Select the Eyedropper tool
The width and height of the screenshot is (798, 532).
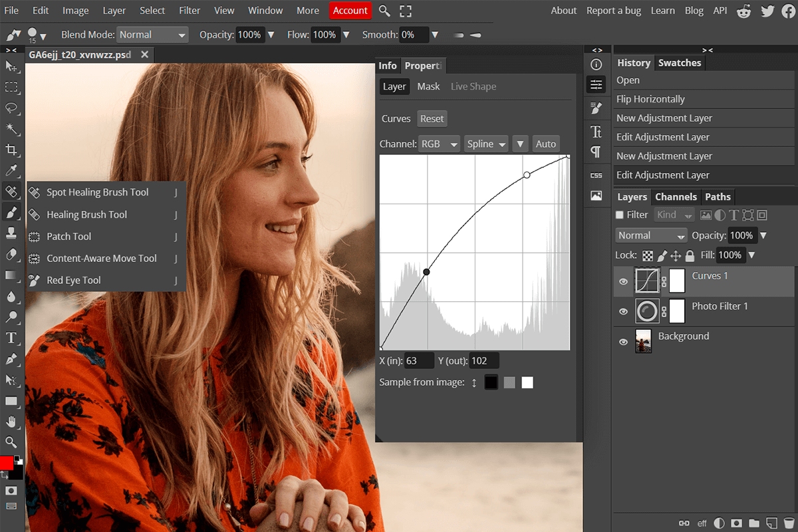coord(11,171)
